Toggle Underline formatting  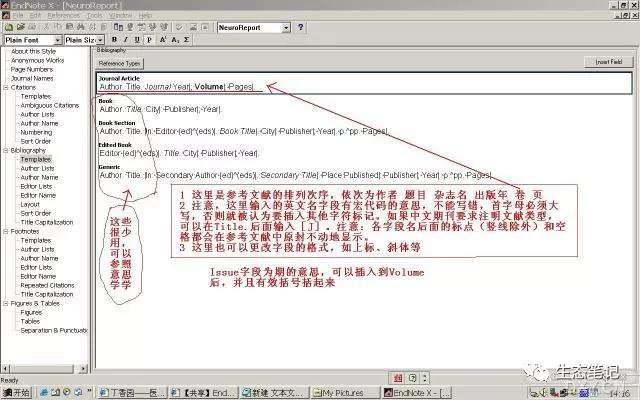pyautogui.click(x=137, y=40)
